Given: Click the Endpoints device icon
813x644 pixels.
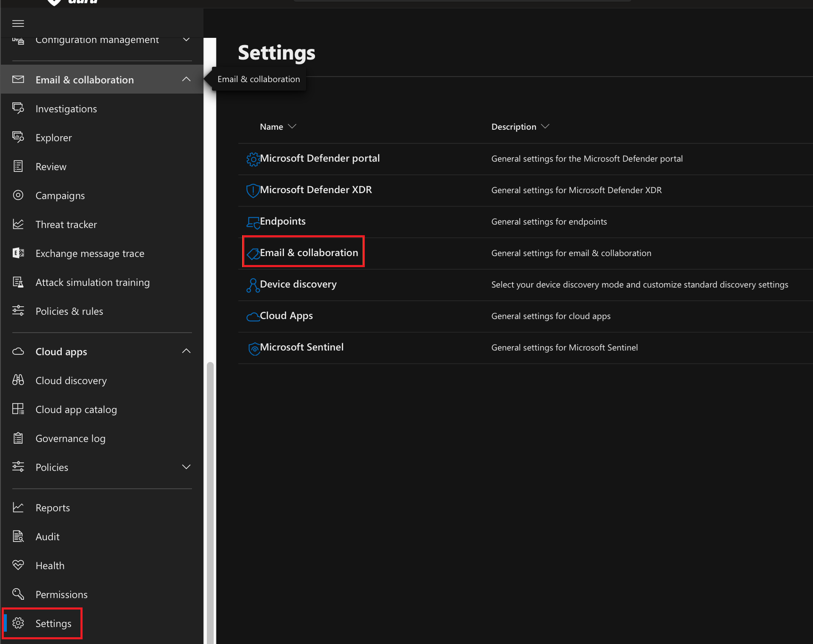Looking at the screenshot, I should (x=253, y=222).
